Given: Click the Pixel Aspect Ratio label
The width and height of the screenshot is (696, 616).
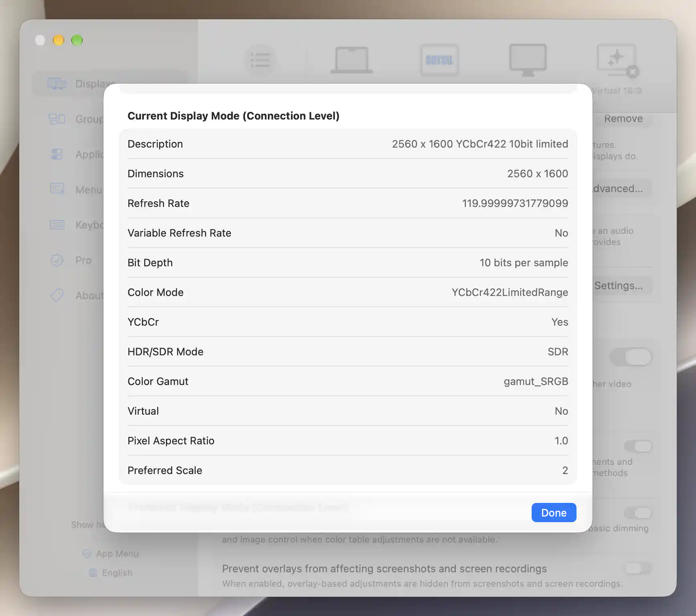Looking at the screenshot, I should click(171, 441).
